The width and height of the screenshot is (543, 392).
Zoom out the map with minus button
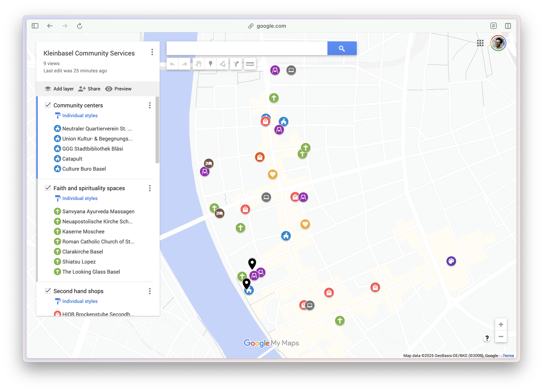click(501, 337)
